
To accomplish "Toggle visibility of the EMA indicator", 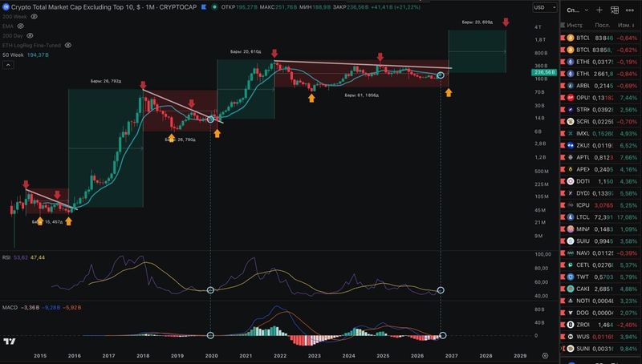I will [x=21, y=26].
